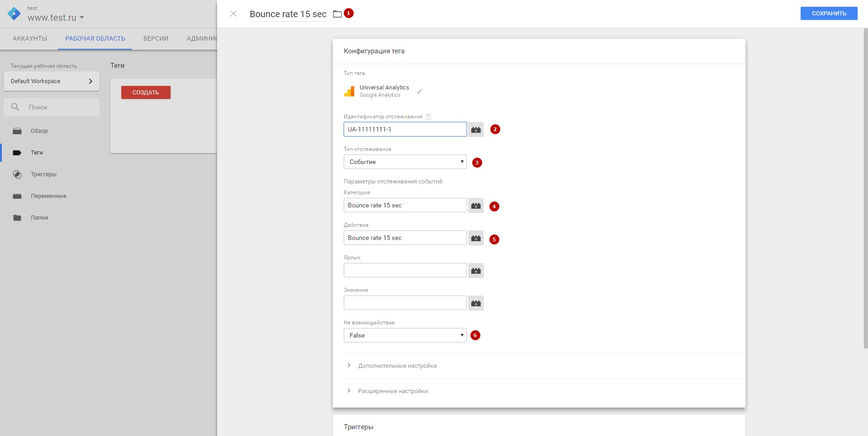
Task: Click the vertical page scrollbar
Action: [x=865, y=188]
